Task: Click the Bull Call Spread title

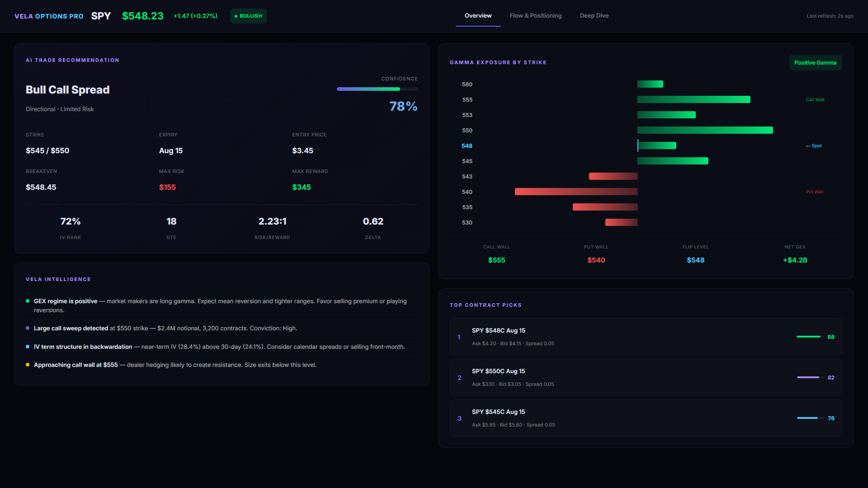Action: point(67,89)
